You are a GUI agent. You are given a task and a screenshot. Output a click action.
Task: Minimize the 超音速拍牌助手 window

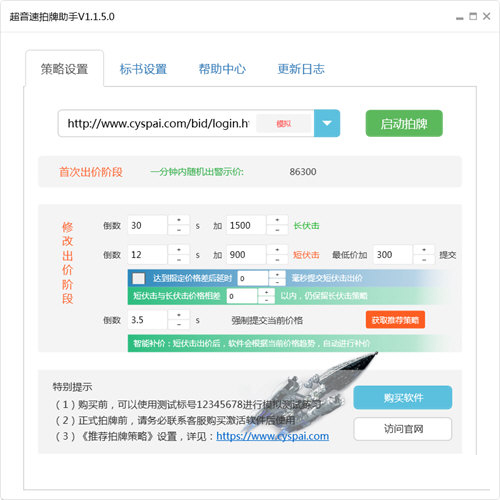click(460, 17)
